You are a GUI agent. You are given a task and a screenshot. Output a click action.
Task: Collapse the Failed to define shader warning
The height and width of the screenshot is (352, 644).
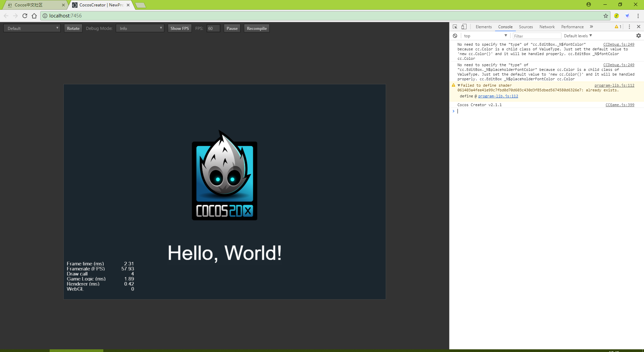click(459, 86)
